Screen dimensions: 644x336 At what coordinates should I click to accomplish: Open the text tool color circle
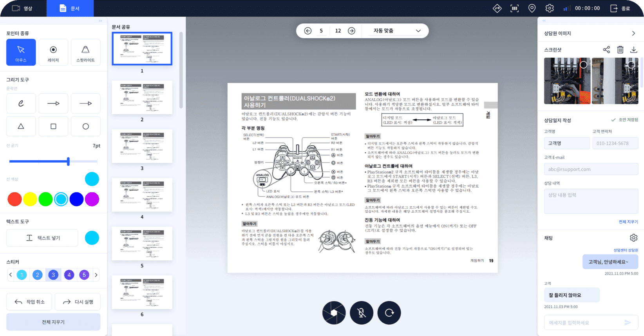coord(92,238)
